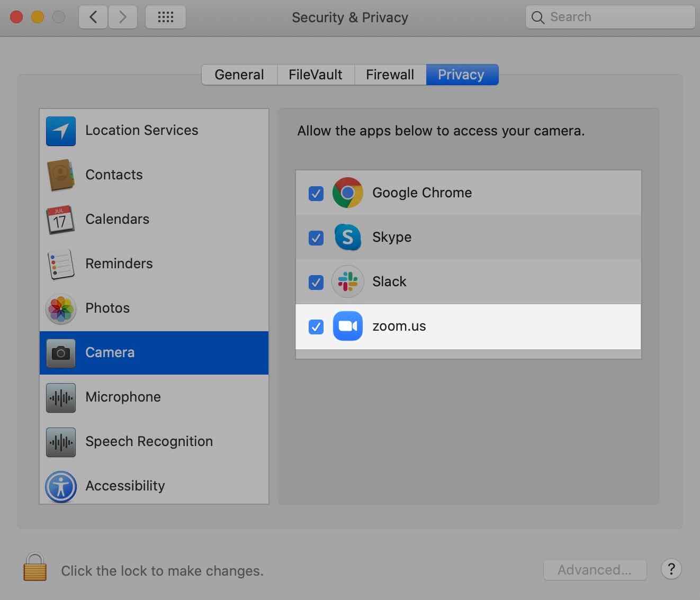
Task: Click the Advanced button
Action: click(595, 570)
